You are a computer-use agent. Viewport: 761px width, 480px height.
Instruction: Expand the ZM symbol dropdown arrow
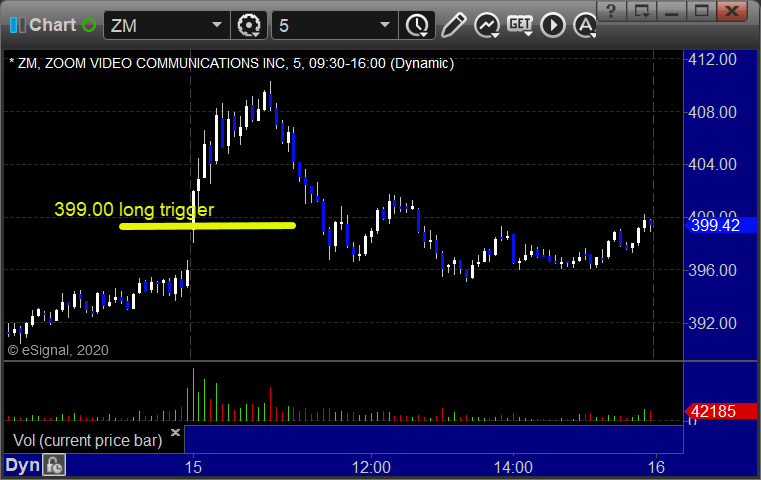tap(217, 25)
